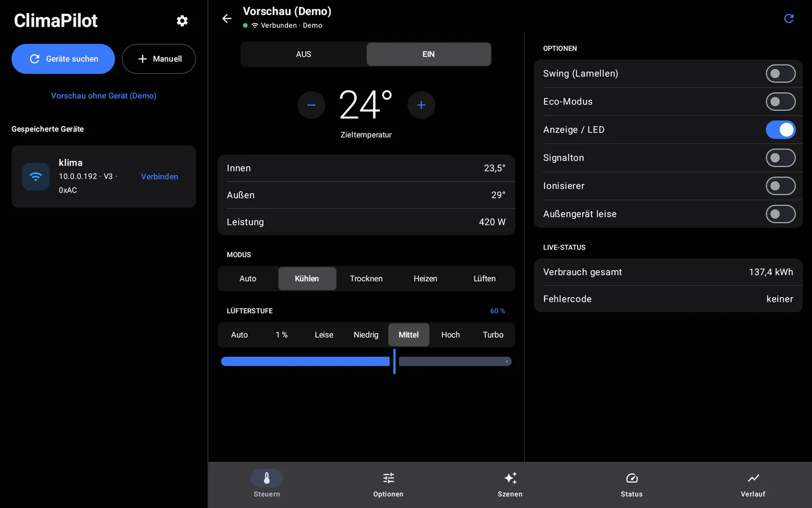Set fan level to Niedrig
Image resolution: width=812 pixels, height=508 pixels.
366,335
